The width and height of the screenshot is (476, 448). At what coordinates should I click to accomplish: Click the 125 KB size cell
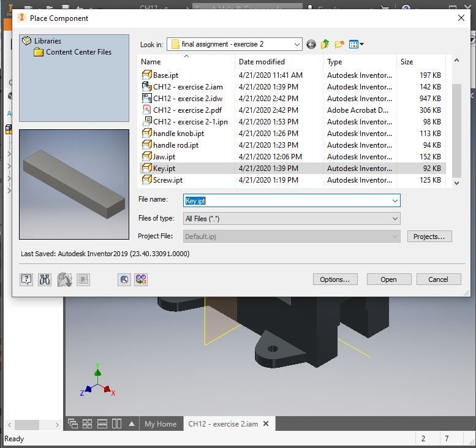click(430, 180)
